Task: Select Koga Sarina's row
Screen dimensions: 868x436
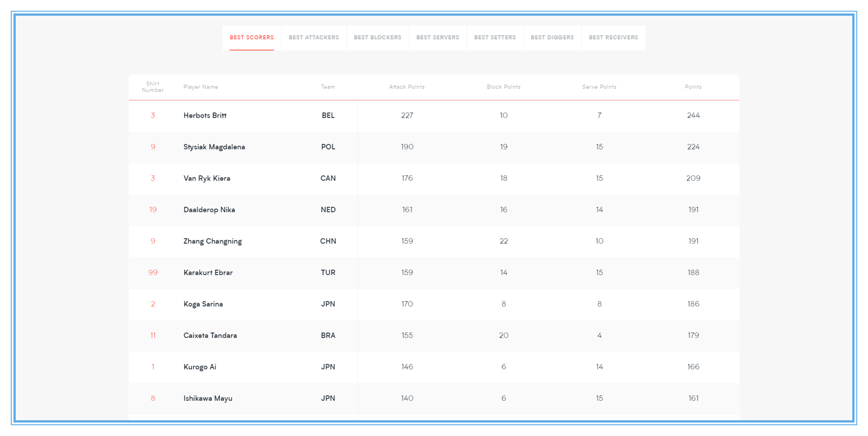Action: coord(434,304)
